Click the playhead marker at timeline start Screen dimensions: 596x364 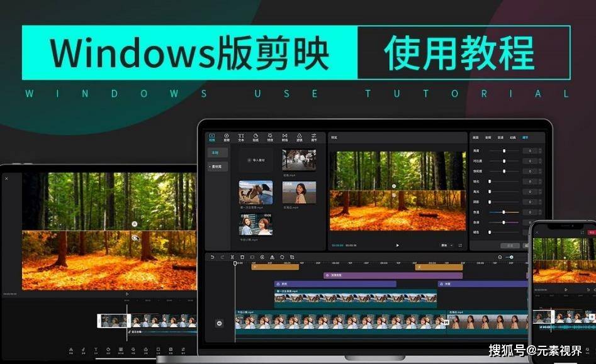pyautogui.click(x=235, y=263)
